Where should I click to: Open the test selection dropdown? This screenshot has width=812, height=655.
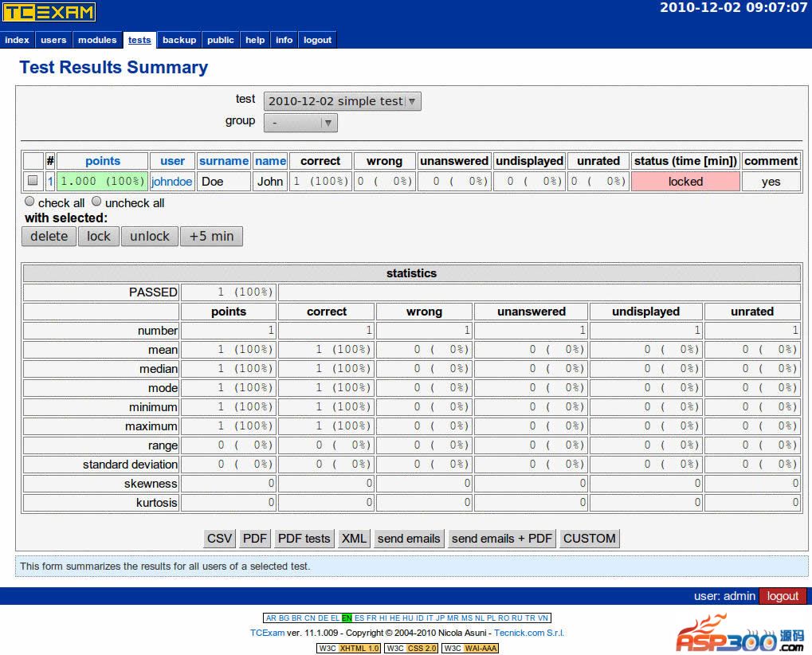[342, 101]
